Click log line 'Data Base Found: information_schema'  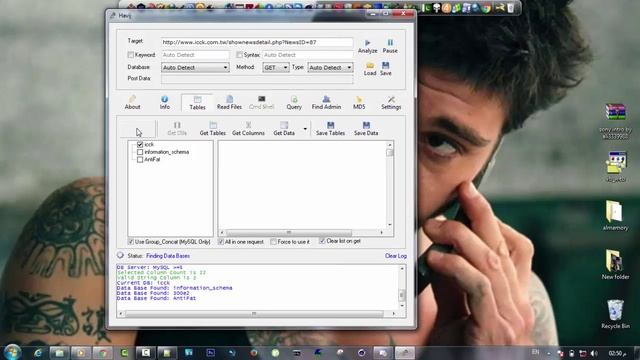pos(174,288)
